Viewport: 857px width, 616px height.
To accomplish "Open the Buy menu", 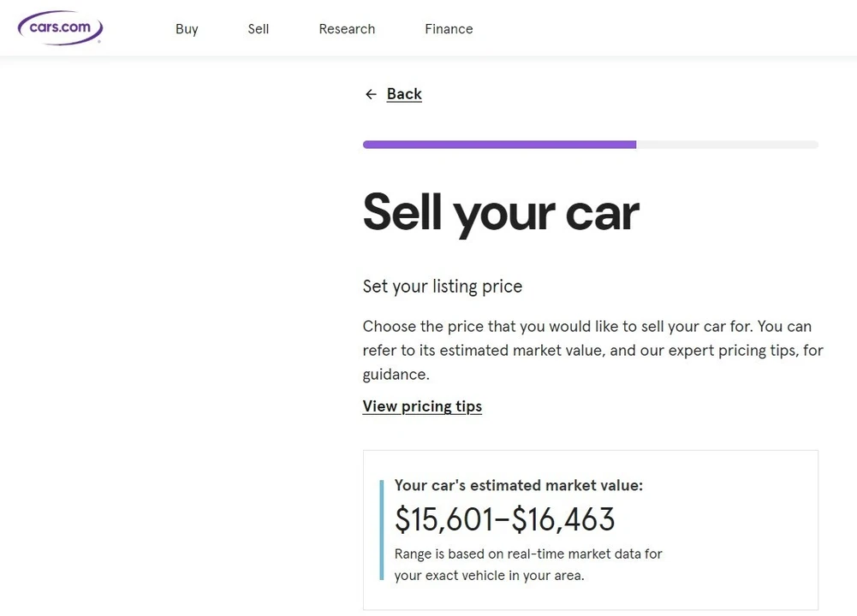I will (187, 29).
